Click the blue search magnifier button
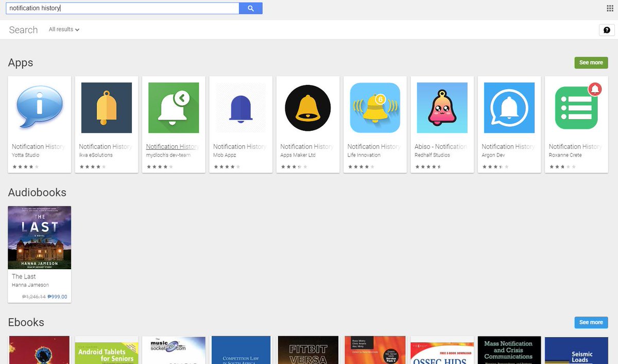Image resolution: width=618 pixels, height=364 pixels. [x=251, y=8]
